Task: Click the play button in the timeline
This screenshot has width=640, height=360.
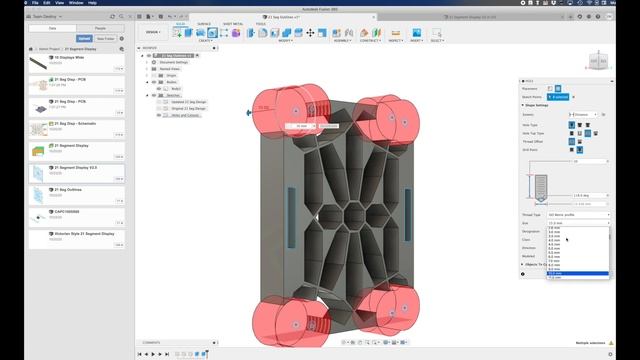Action: [x=153, y=354]
